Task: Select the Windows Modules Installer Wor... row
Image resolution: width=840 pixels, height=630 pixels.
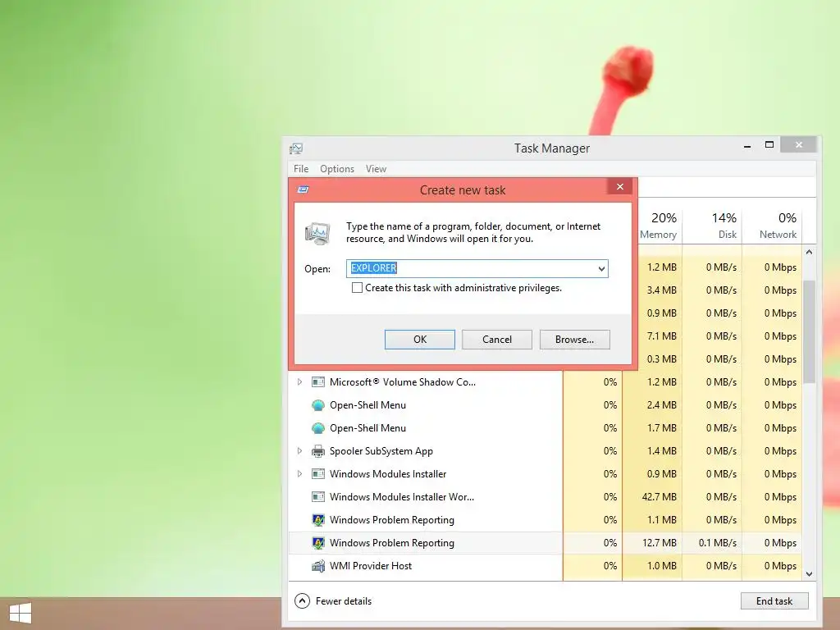Action: (x=546, y=497)
